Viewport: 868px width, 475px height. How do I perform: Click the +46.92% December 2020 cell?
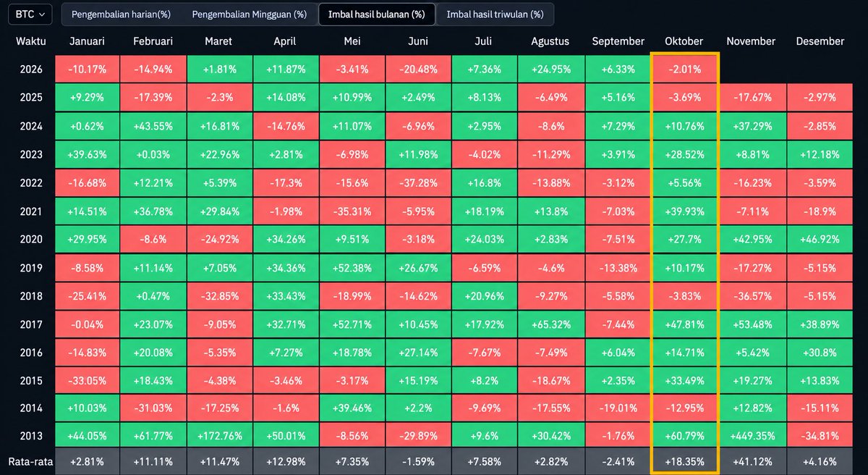pos(819,239)
